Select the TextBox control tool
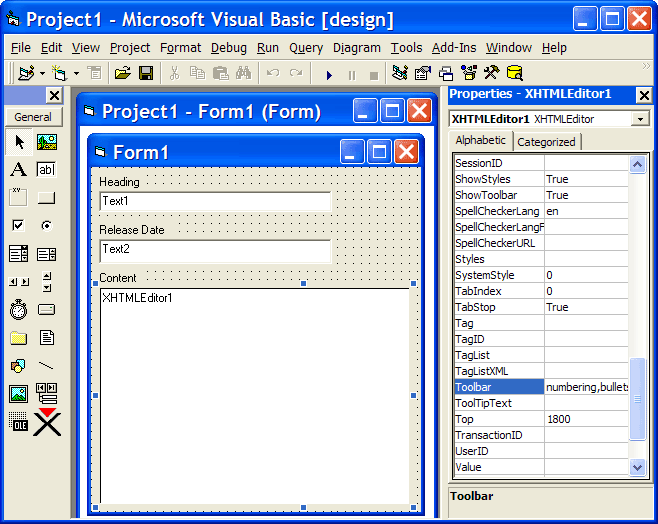 point(47,170)
